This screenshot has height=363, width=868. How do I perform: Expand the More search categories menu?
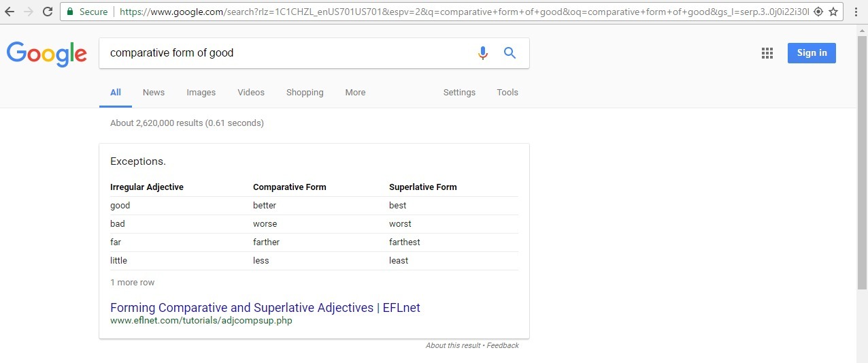[355, 93]
